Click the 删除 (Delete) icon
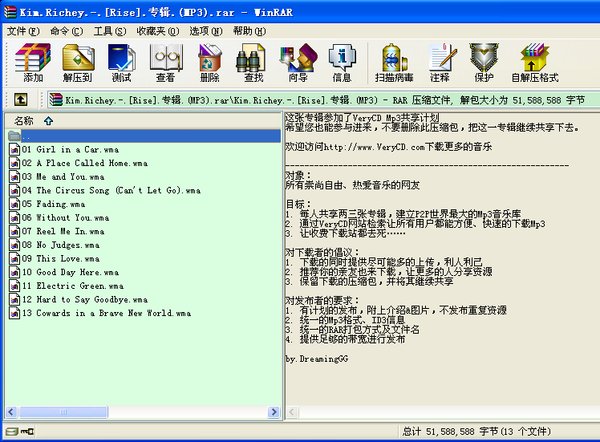This screenshot has width=600, height=442. (x=210, y=63)
